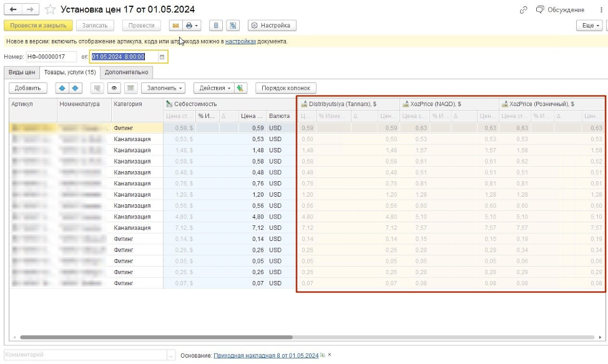
Task: Open the Еще menu
Action: tap(589, 26)
